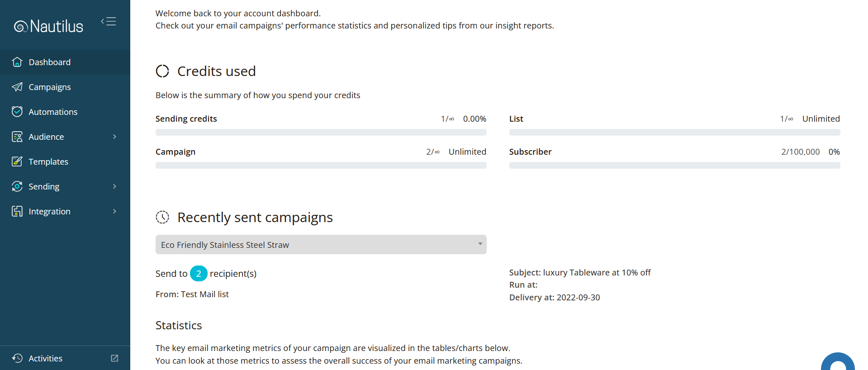868x370 pixels.
Task: Click the Subscriber usage progress bar
Action: tap(674, 166)
